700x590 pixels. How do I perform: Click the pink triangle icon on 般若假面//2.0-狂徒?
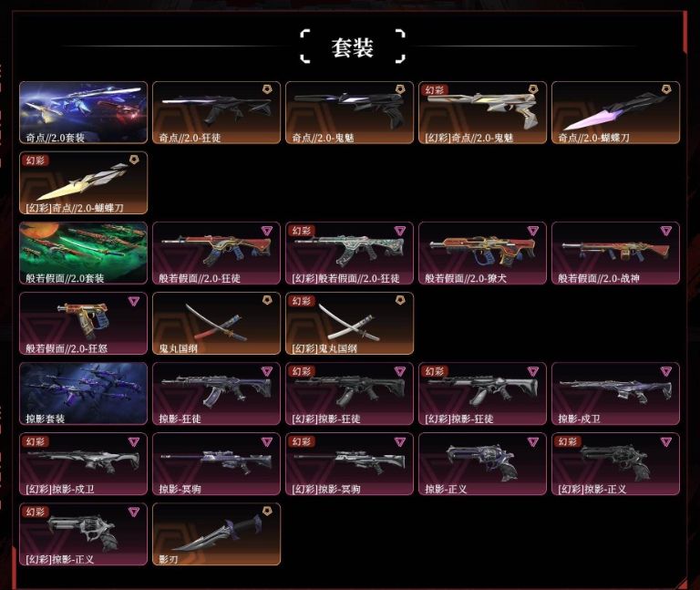pos(266,231)
